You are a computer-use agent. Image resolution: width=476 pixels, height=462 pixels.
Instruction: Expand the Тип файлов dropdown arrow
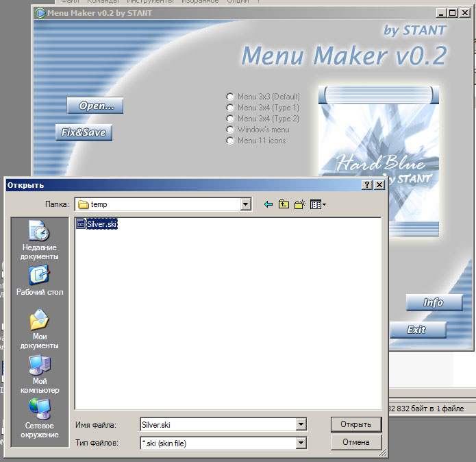(x=301, y=443)
